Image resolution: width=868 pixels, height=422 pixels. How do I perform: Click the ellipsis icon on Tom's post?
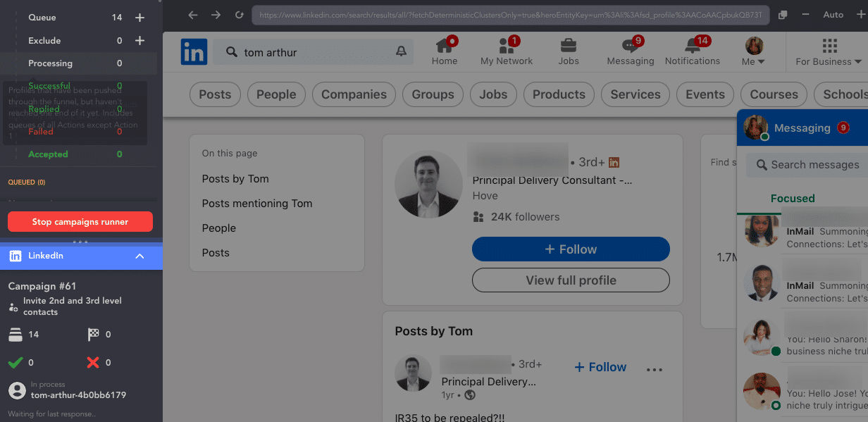pos(654,368)
